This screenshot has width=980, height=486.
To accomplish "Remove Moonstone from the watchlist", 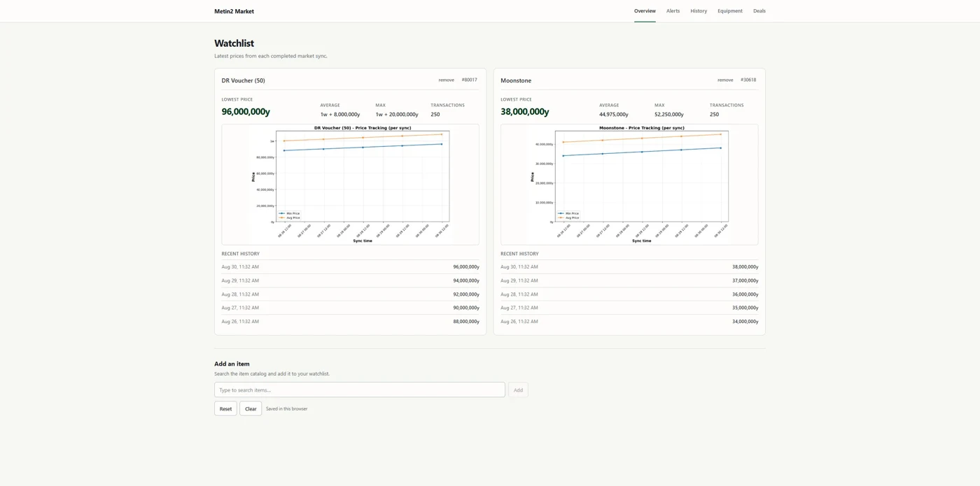I will (x=725, y=80).
